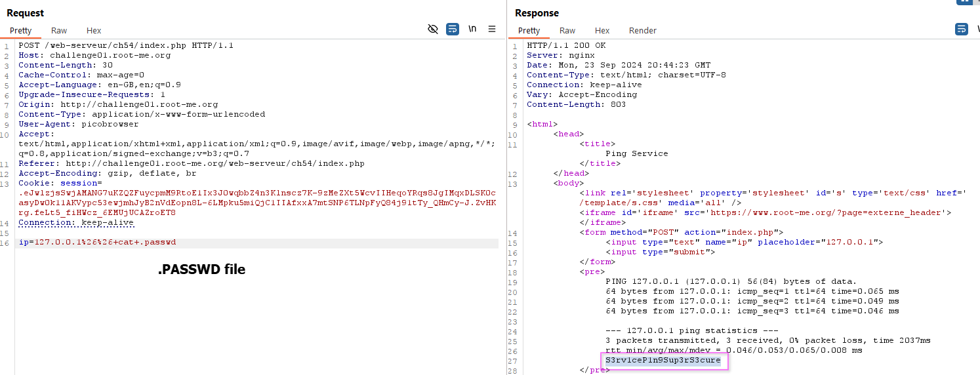Viewport: 980px width, 375px height.
Task: Click the input type="submit" line
Action: [661, 252]
